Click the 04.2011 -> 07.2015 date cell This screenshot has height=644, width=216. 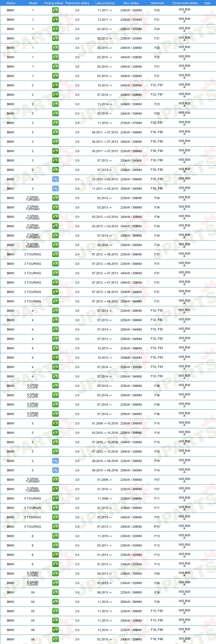[x=105, y=132]
